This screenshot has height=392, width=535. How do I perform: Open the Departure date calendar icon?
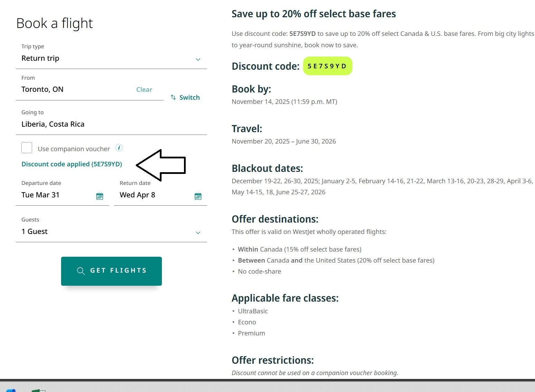click(99, 196)
